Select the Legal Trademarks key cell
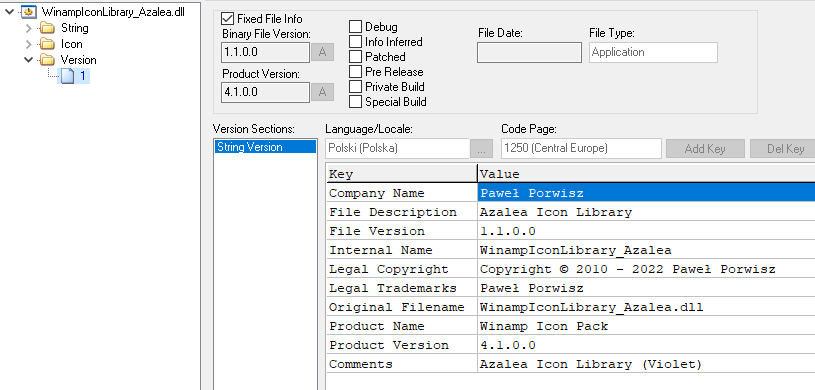 pos(402,288)
